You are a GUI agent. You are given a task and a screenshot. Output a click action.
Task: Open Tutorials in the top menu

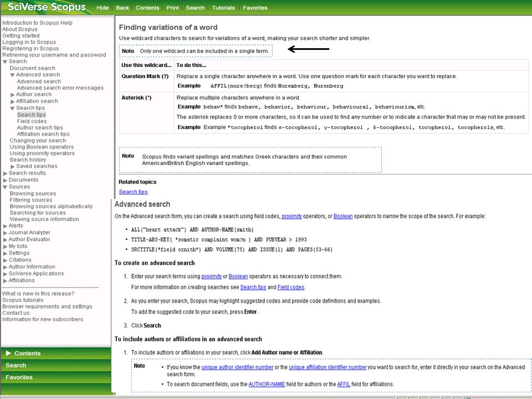223,8
